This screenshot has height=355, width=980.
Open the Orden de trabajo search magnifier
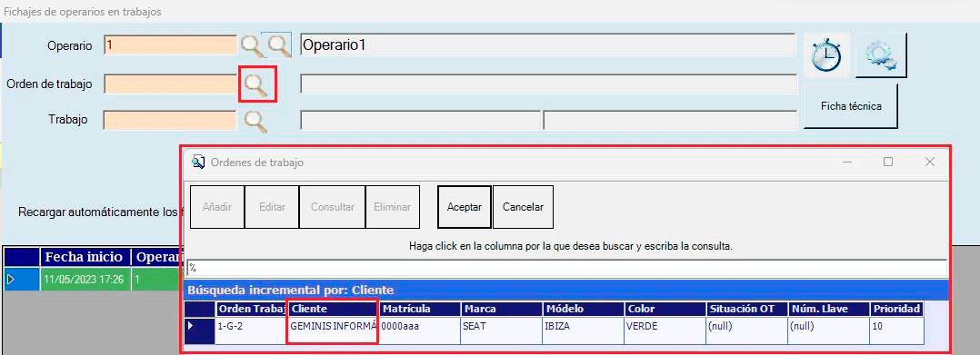pos(256,84)
